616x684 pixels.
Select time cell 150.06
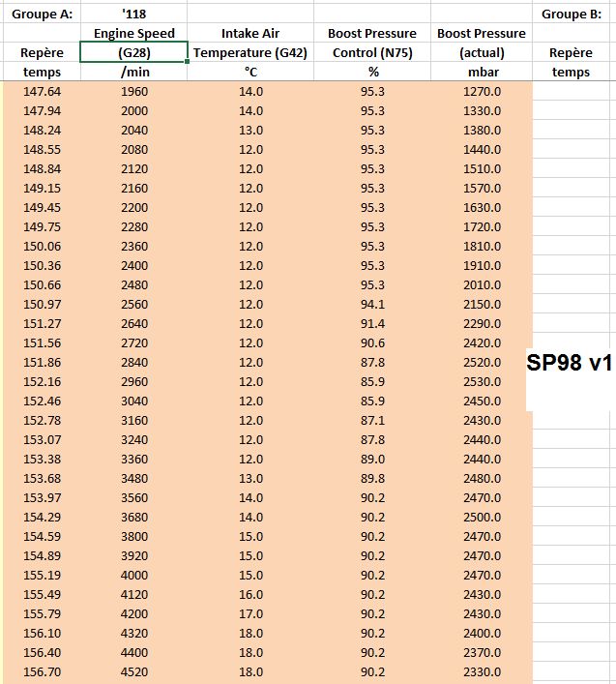pyautogui.click(x=42, y=246)
